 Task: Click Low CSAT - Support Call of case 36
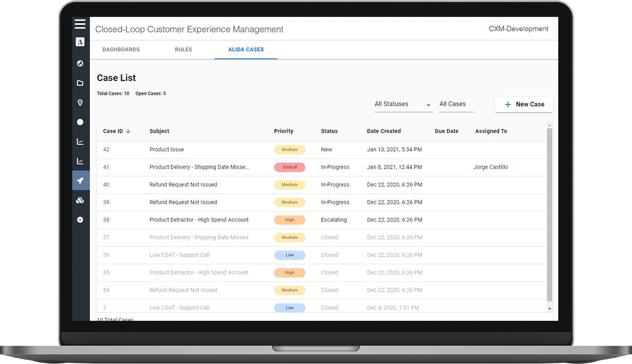point(180,255)
